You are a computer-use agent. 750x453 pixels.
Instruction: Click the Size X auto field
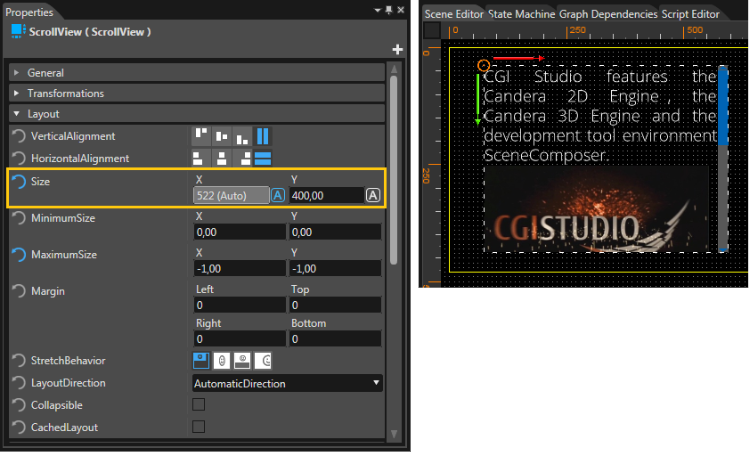pyautogui.click(x=231, y=195)
